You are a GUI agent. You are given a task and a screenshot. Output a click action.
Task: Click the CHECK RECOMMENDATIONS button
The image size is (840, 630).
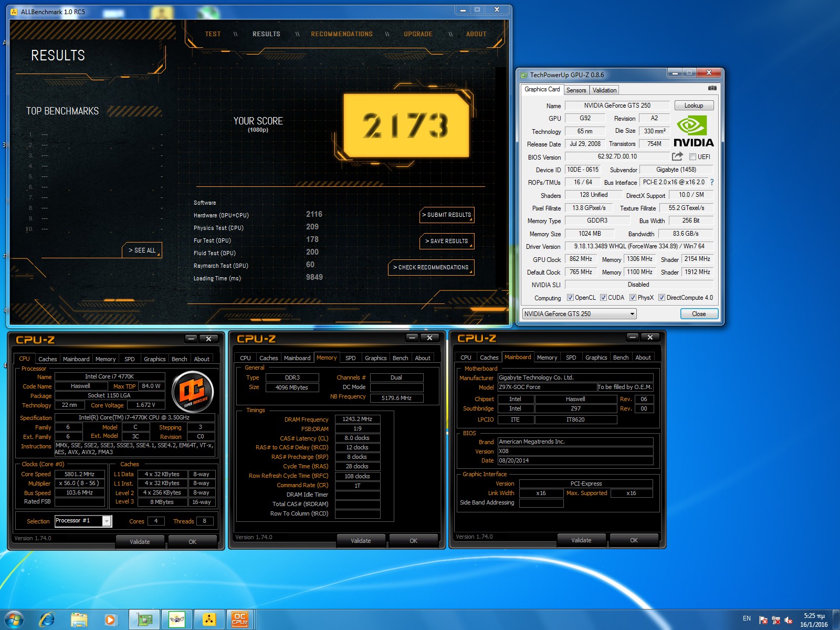click(431, 267)
